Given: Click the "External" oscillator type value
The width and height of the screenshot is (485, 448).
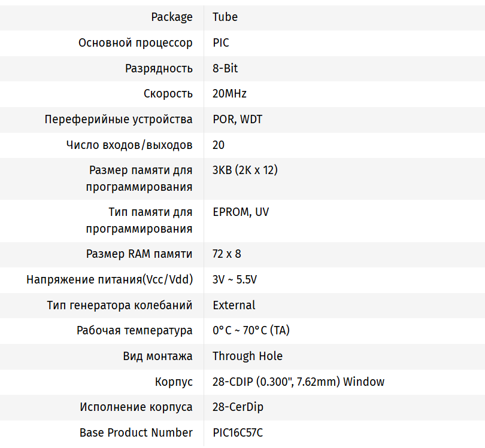Looking at the screenshot, I should tap(234, 306).
